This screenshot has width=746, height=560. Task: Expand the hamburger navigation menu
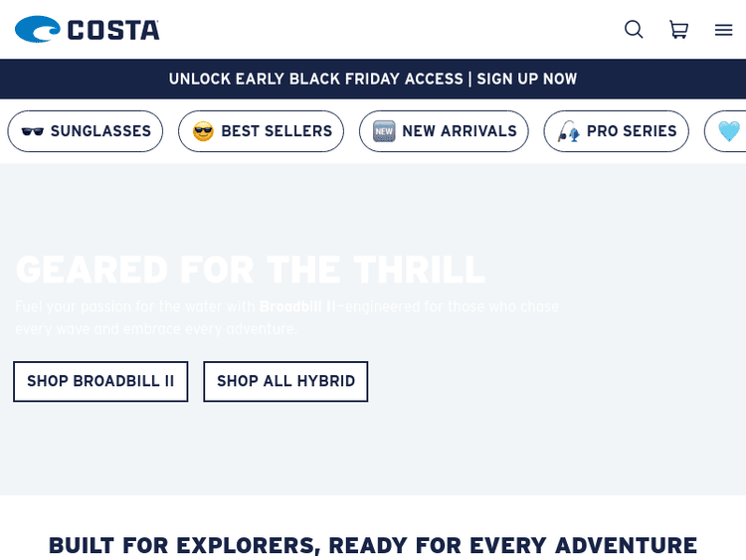(x=723, y=29)
